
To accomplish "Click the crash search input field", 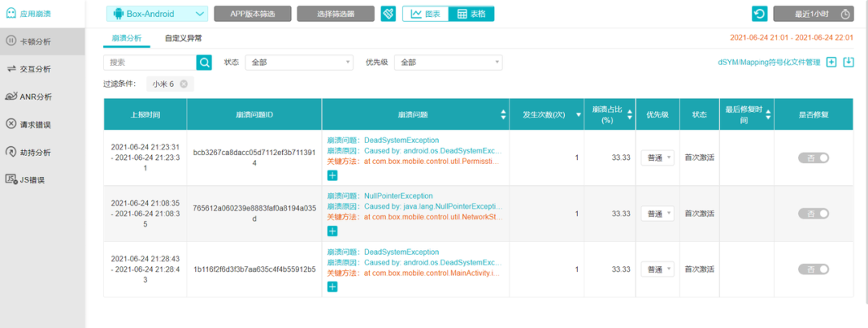I will [x=150, y=62].
